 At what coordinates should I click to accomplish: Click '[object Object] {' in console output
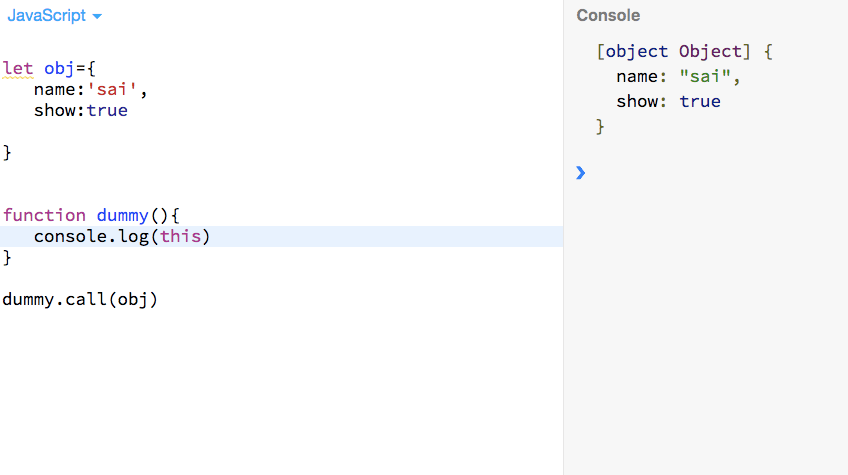[685, 51]
